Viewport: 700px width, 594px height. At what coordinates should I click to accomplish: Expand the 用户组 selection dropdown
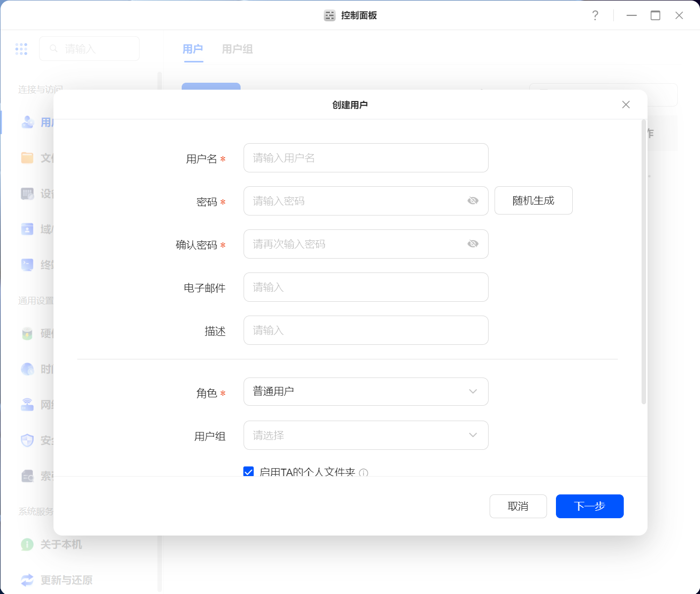(x=366, y=435)
